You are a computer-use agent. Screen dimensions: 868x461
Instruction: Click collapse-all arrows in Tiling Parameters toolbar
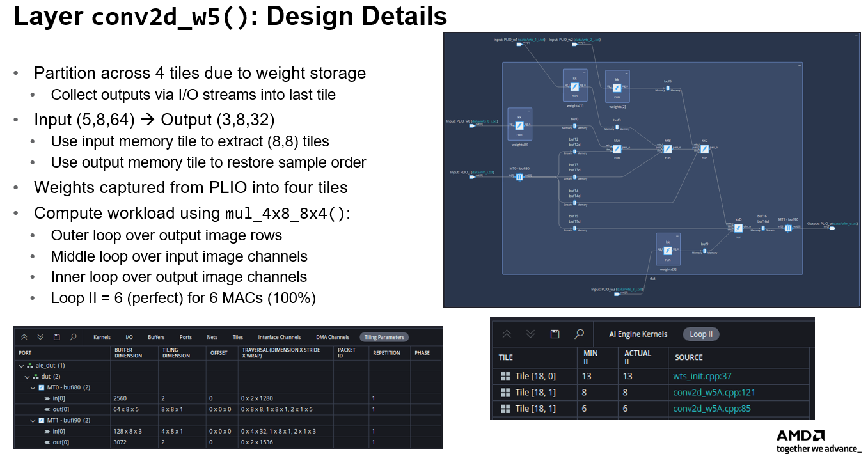click(x=25, y=337)
